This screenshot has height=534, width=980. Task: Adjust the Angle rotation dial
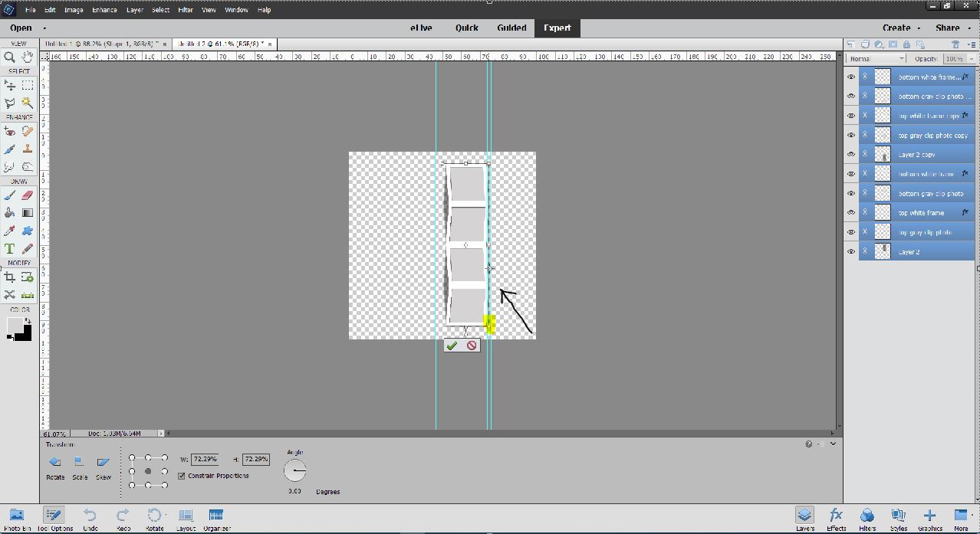294,470
